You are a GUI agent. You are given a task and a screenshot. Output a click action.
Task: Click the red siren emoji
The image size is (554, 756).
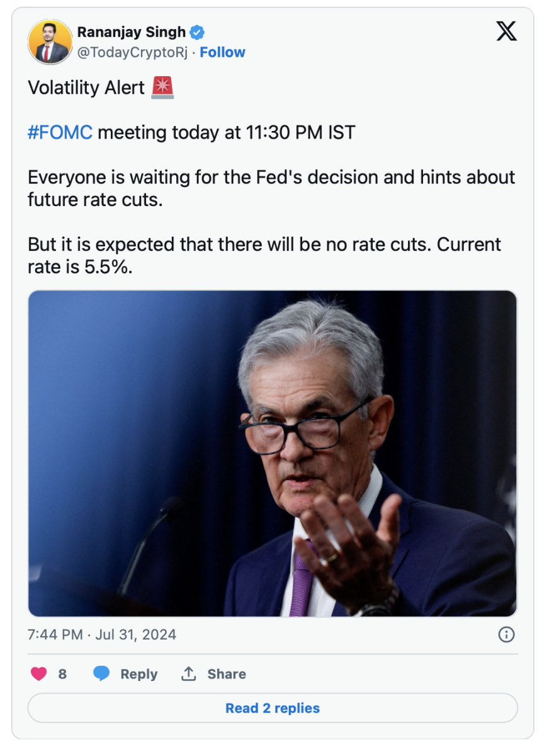[x=163, y=88]
